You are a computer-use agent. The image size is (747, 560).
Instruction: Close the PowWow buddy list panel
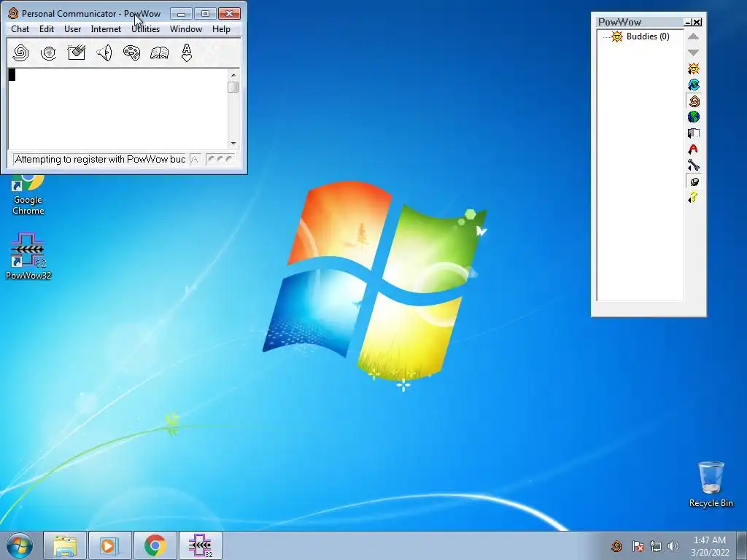pyautogui.click(x=697, y=23)
